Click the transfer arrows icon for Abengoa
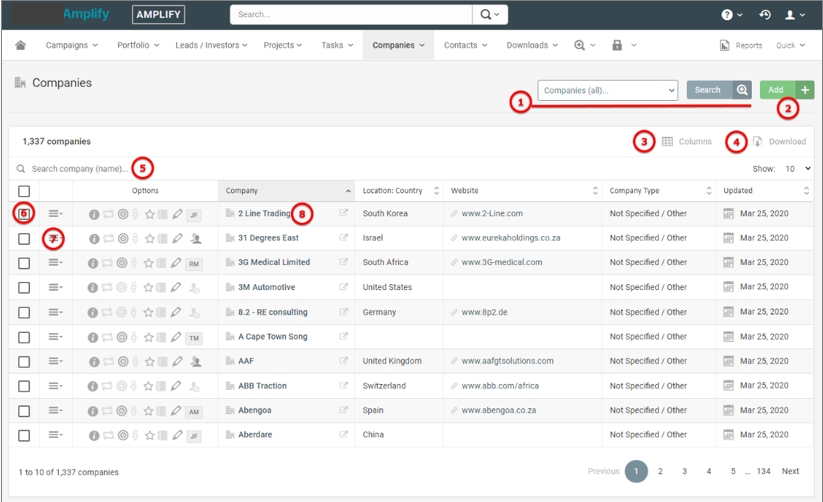The image size is (823, 502). click(x=107, y=411)
